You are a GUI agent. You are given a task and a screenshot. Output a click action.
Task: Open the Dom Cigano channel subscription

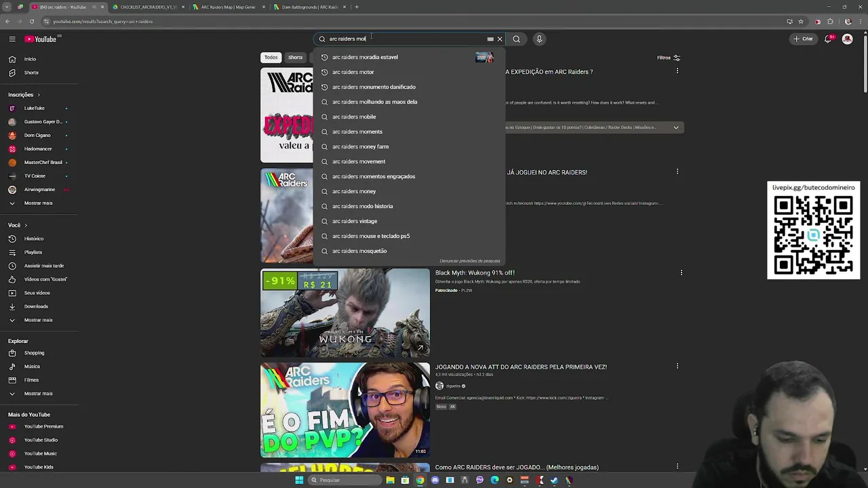click(x=38, y=135)
